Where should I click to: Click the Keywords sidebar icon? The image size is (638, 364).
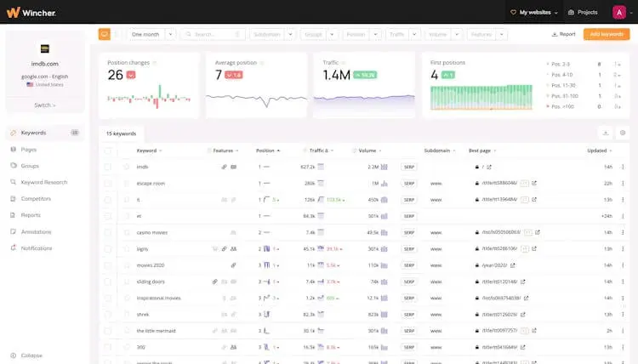point(14,133)
